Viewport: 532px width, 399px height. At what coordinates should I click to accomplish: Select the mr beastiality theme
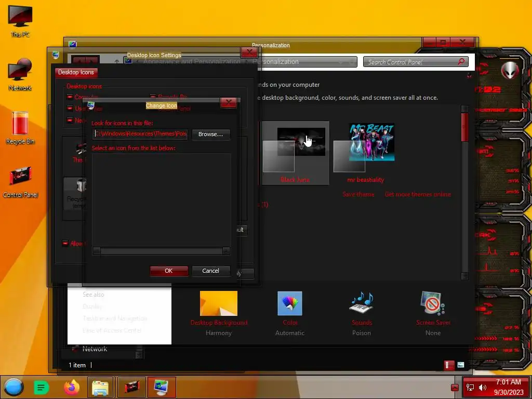pos(365,153)
